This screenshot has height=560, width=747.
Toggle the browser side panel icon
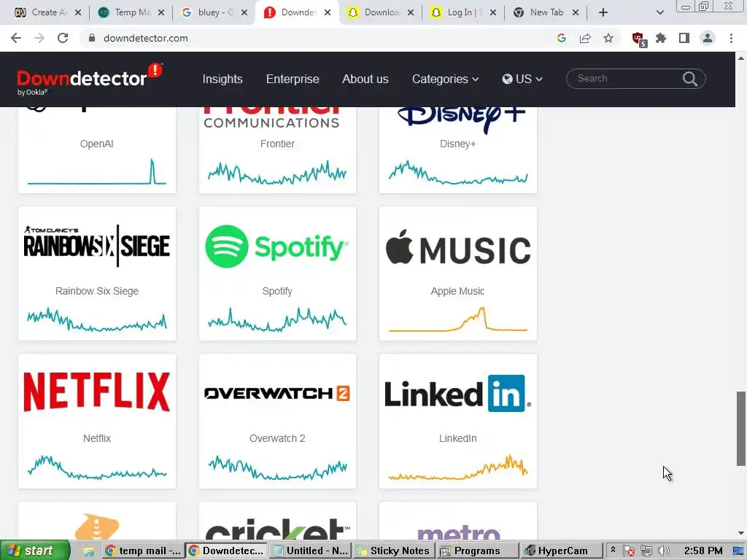[684, 38]
